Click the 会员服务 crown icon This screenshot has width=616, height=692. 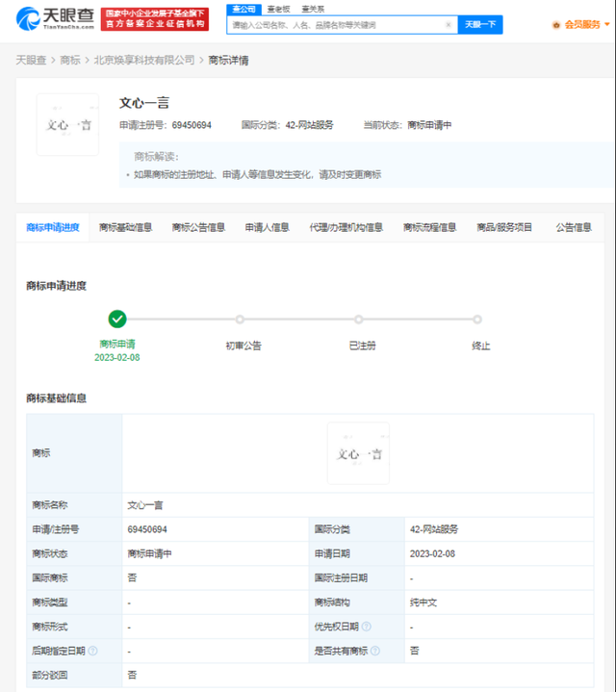coord(556,25)
